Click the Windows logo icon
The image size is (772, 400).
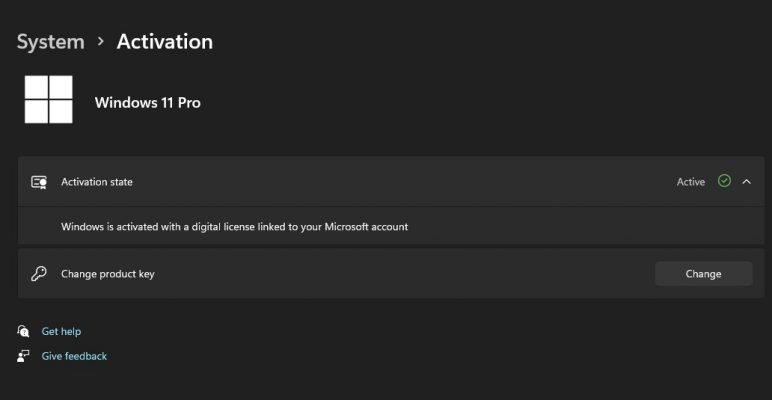click(50, 99)
